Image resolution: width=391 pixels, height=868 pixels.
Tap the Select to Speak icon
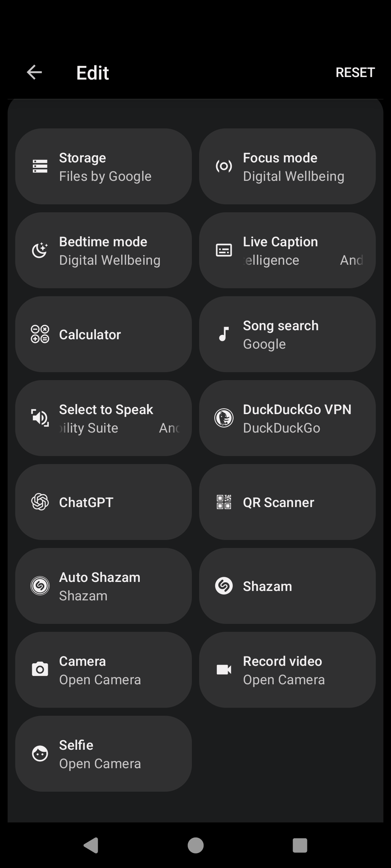click(40, 418)
